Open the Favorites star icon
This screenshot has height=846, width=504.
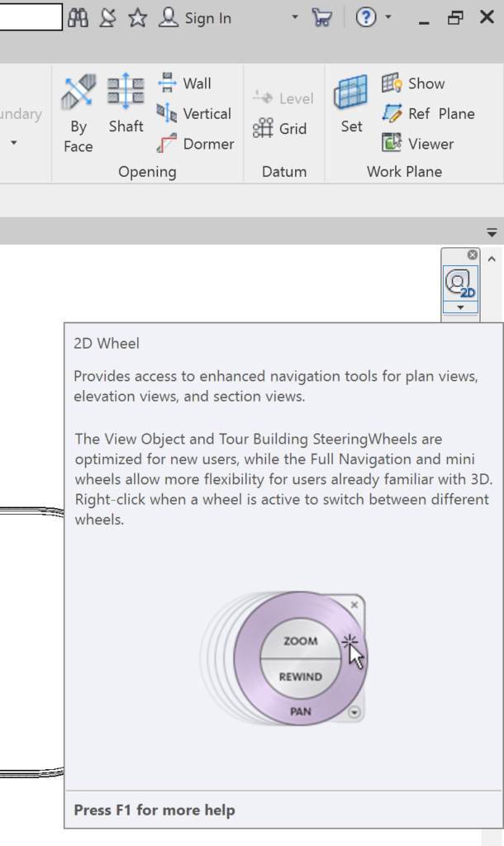[x=138, y=17]
